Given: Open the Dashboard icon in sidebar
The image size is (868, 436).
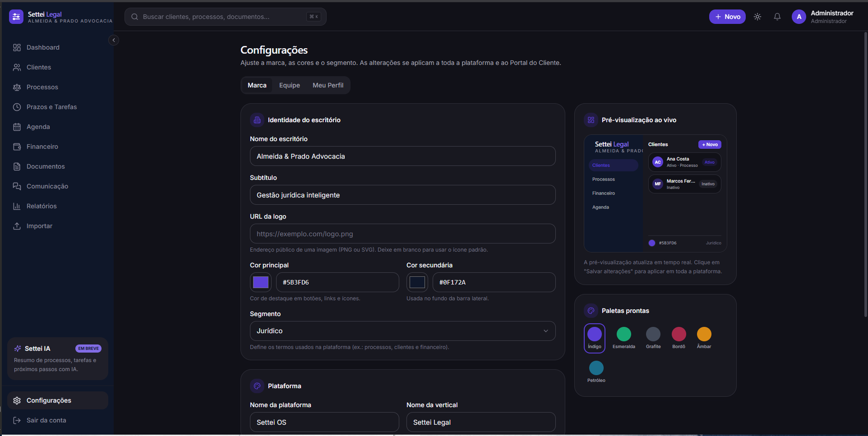Looking at the screenshot, I should tap(17, 47).
